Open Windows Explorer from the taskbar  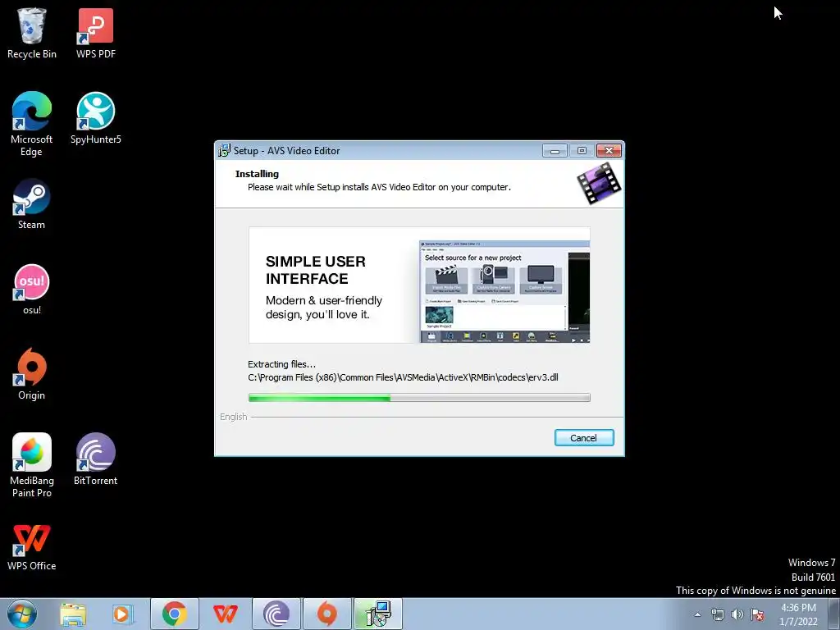point(73,614)
